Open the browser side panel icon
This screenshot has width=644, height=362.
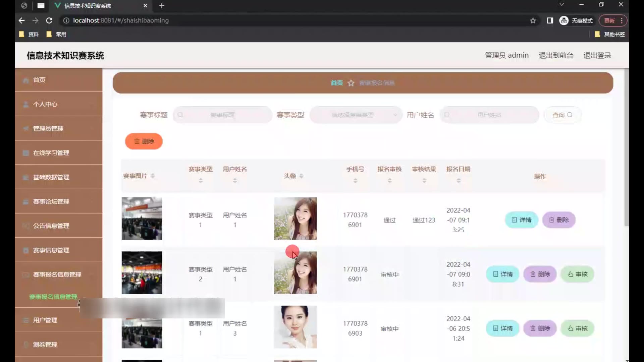click(x=550, y=21)
